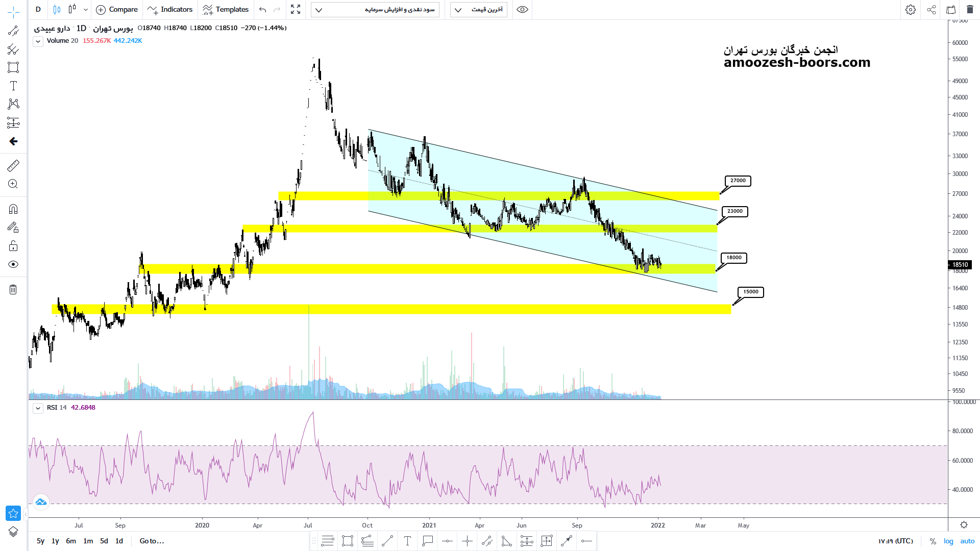Select the Text tool in left sidebar

click(13, 86)
